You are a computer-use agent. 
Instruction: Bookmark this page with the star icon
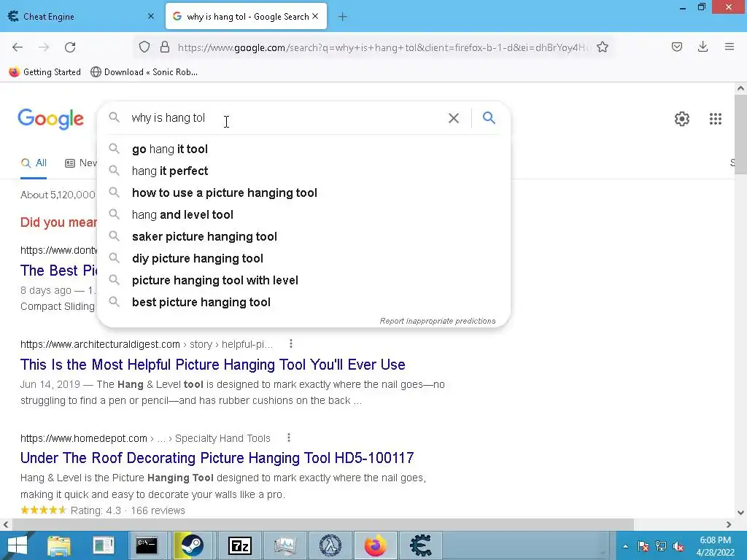603,47
